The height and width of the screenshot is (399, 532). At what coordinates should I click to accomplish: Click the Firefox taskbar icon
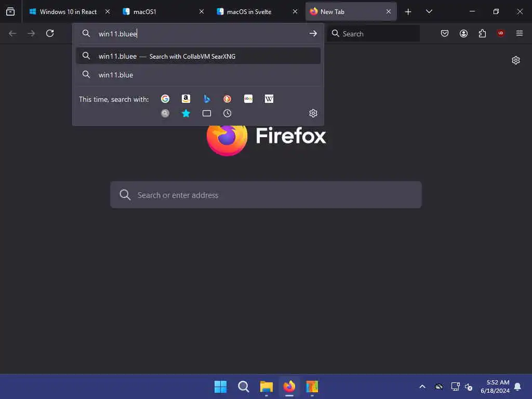point(289,387)
